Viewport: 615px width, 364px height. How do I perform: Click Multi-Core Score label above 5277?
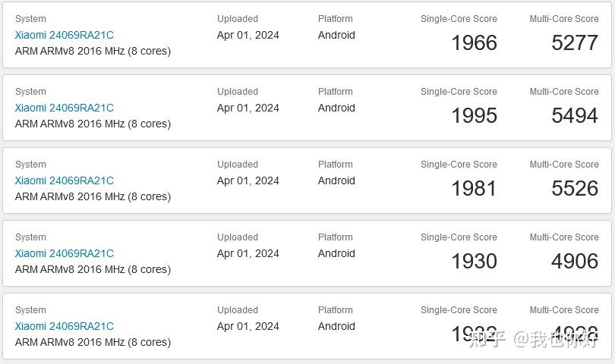click(x=564, y=19)
